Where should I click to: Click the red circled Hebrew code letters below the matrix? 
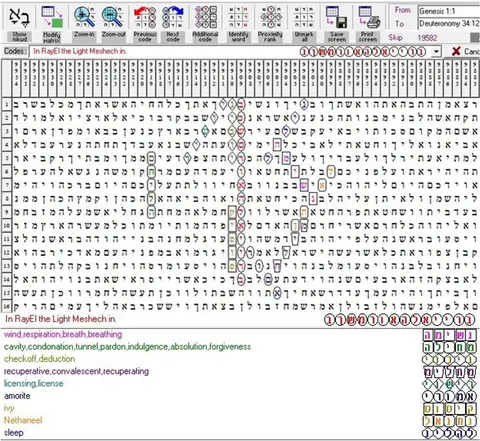pyautogui.click(x=400, y=320)
